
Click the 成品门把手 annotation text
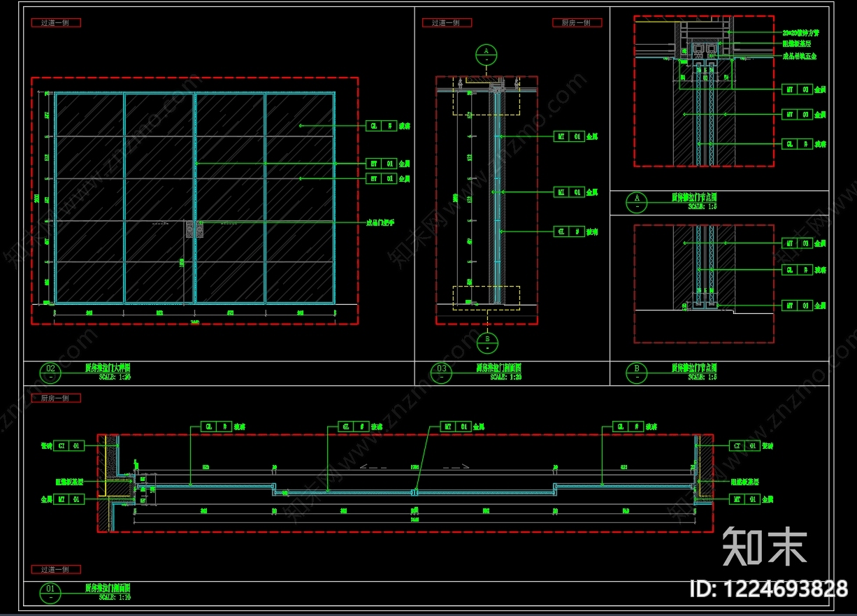381,223
